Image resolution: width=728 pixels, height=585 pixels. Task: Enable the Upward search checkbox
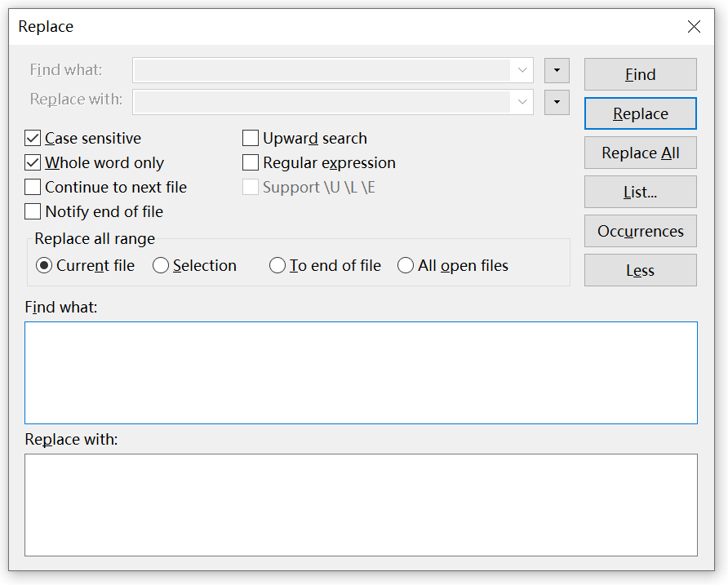(251, 139)
